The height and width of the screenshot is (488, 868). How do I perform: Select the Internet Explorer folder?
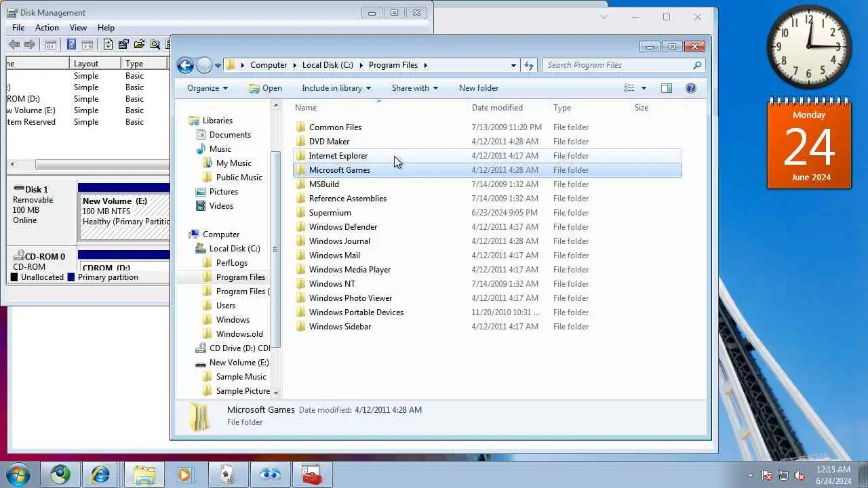click(x=488, y=156)
